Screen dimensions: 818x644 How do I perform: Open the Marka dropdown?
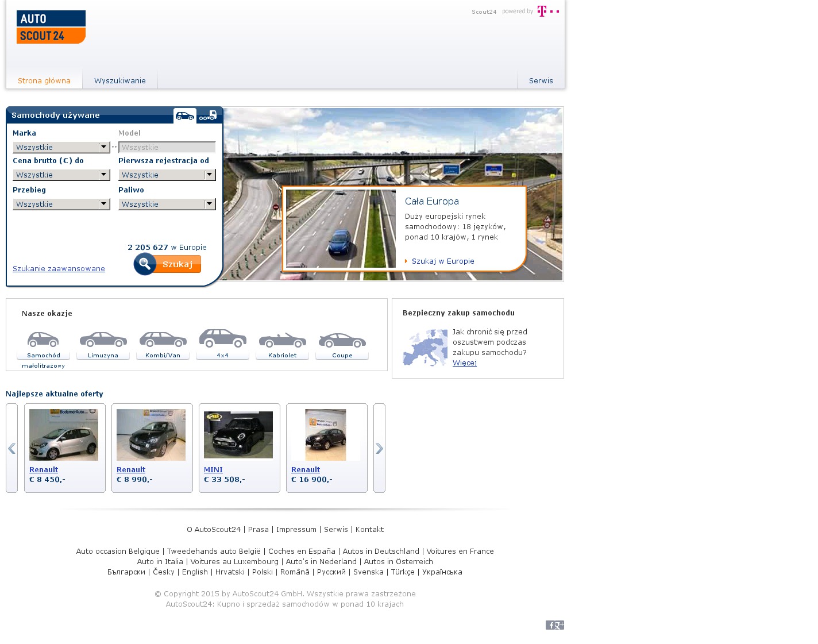click(61, 147)
